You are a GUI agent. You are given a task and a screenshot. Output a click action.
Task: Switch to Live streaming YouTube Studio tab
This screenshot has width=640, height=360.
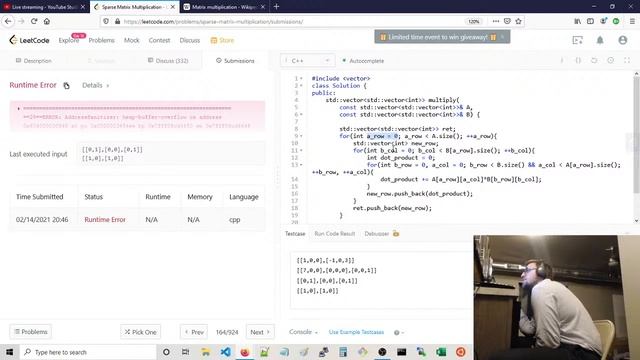click(44, 7)
